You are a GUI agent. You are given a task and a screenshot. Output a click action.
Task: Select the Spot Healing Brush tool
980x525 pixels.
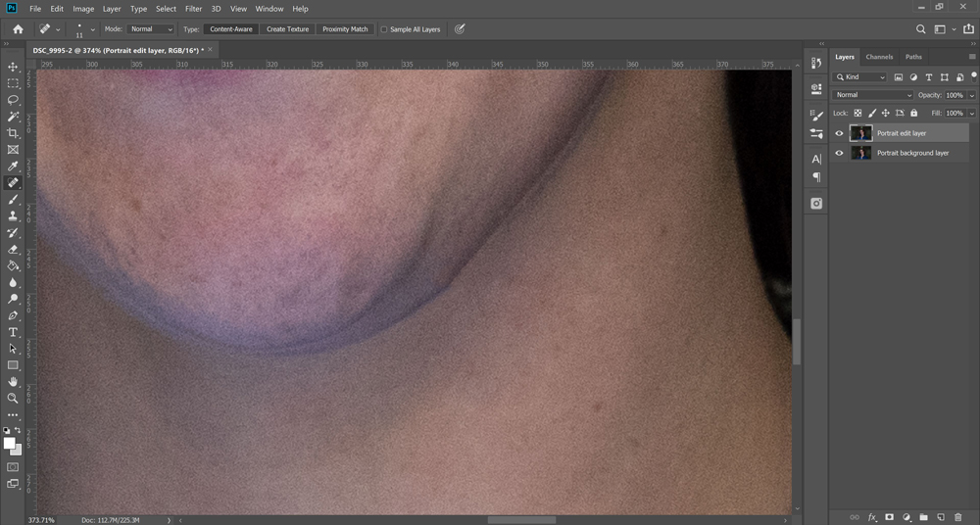coord(13,182)
